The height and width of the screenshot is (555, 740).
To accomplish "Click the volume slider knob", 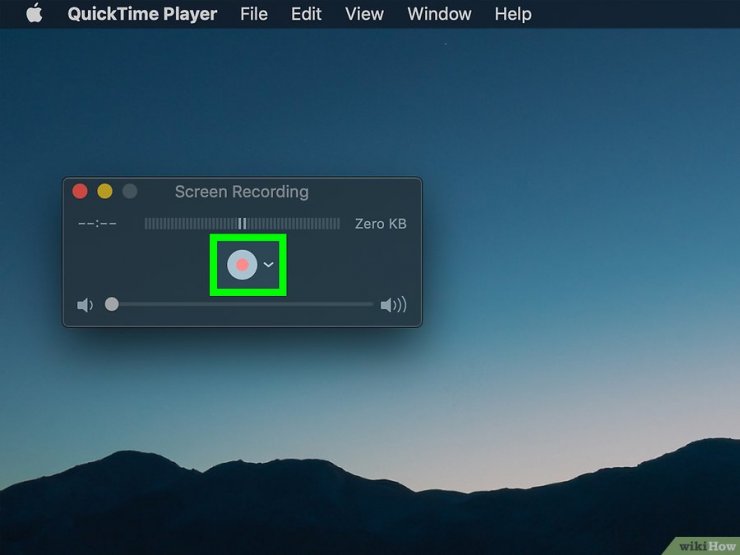I will tap(112, 304).
